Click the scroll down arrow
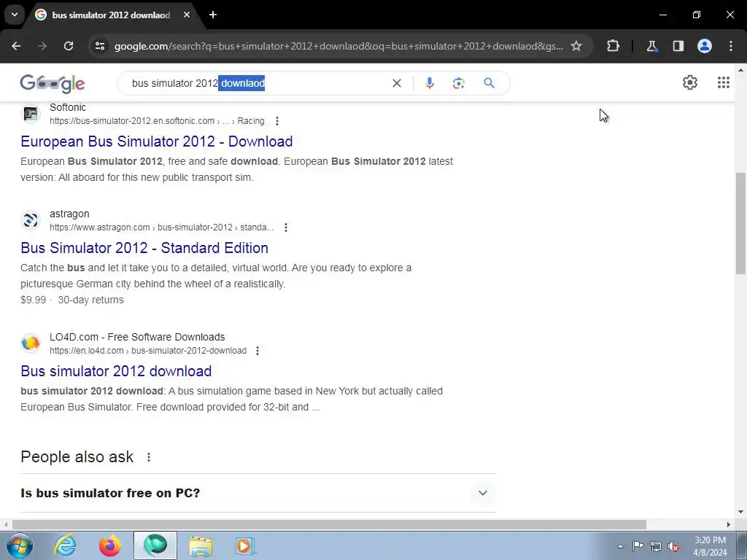 pyautogui.click(x=740, y=512)
